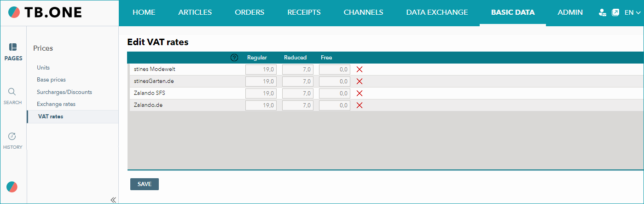Viewport: 644px width, 204px height.
Task: Delete the Zalando.de VAT row
Action: 360,105
